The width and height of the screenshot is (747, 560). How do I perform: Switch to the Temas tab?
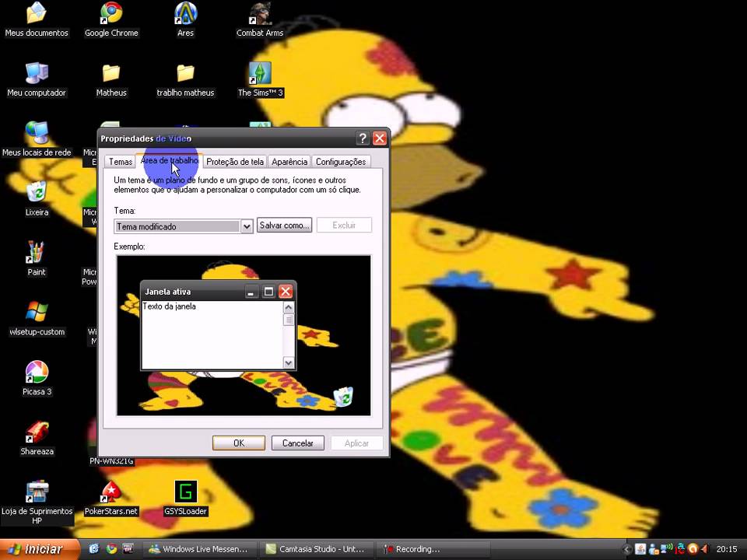pos(120,162)
